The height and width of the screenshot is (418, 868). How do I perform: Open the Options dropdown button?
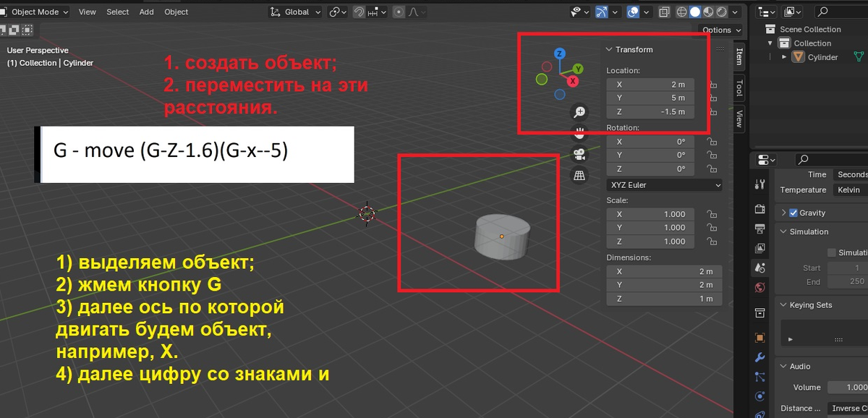(x=721, y=30)
